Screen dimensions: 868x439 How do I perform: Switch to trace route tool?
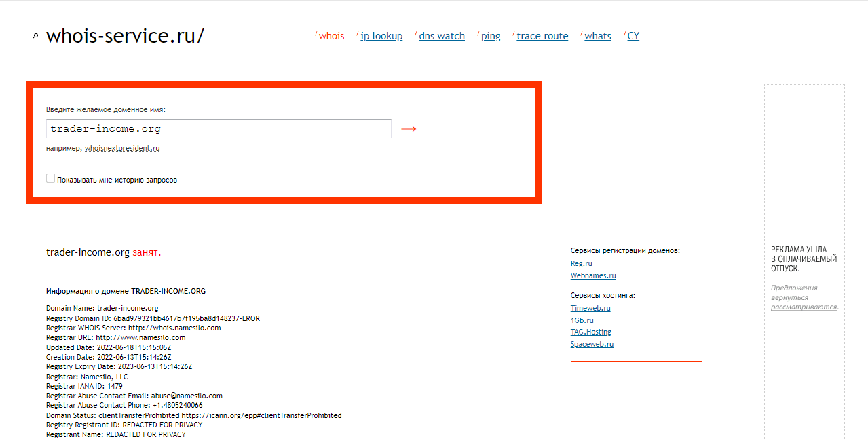pyautogui.click(x=542, y=36)
